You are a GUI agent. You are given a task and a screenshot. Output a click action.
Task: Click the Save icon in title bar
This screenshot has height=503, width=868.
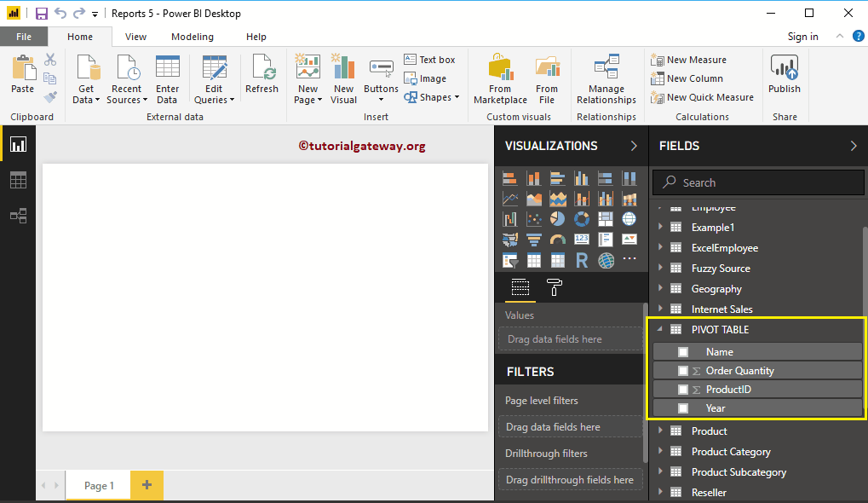tap(41, 14)
